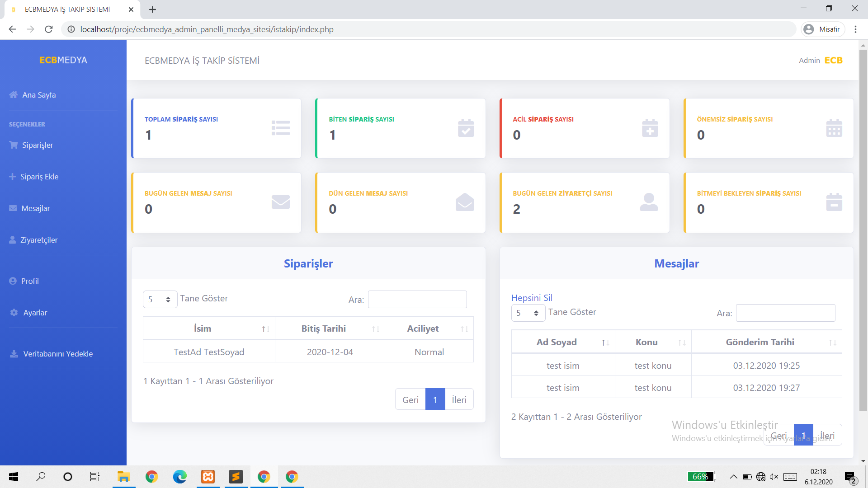
Task: Click İleri button in Siparişler pagination
Action: point(459,399)
